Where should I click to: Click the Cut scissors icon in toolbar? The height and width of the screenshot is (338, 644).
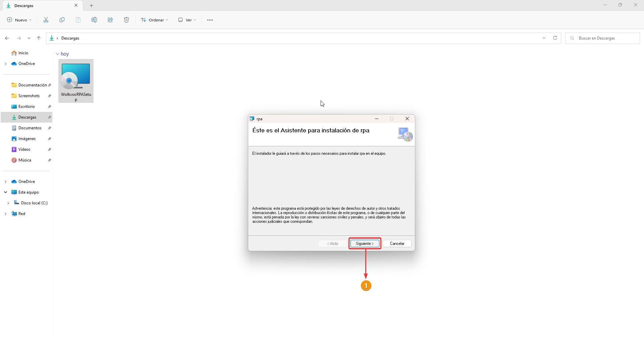click(46, 20)
